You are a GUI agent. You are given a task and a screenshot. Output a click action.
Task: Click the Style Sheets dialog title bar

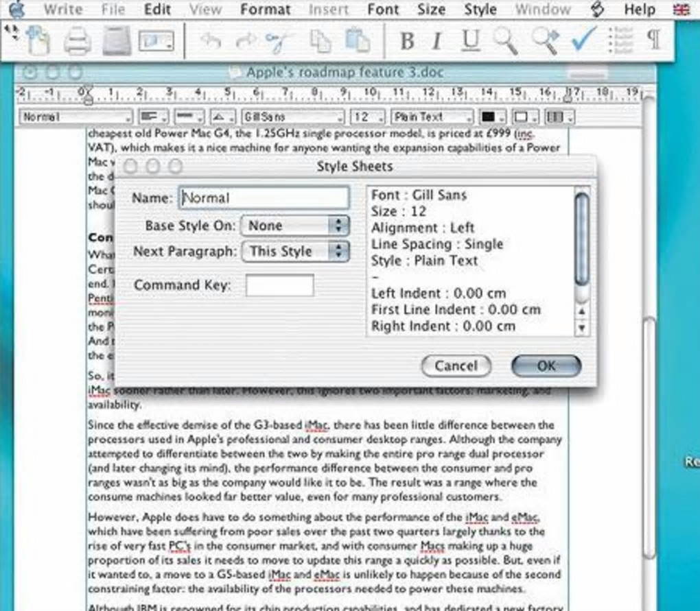click(355, 167)
